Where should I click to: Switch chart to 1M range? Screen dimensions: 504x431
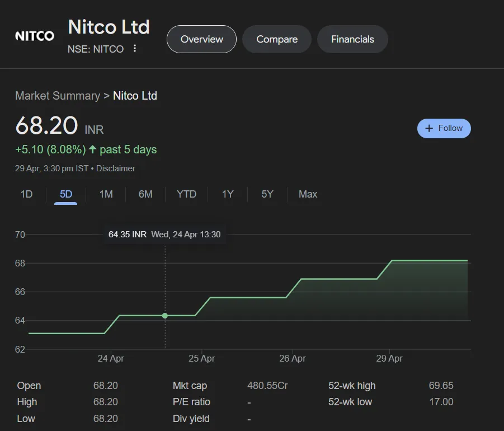[x=106, y=194]
